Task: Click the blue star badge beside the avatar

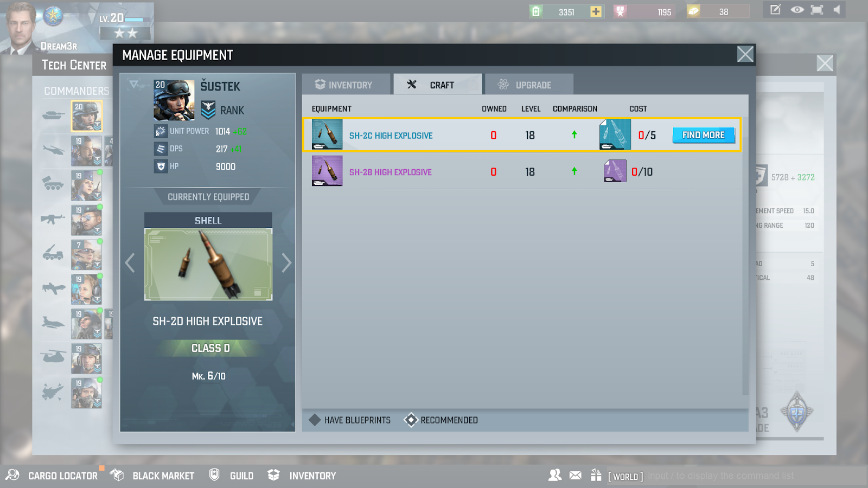Action: [x=53, y=16]
